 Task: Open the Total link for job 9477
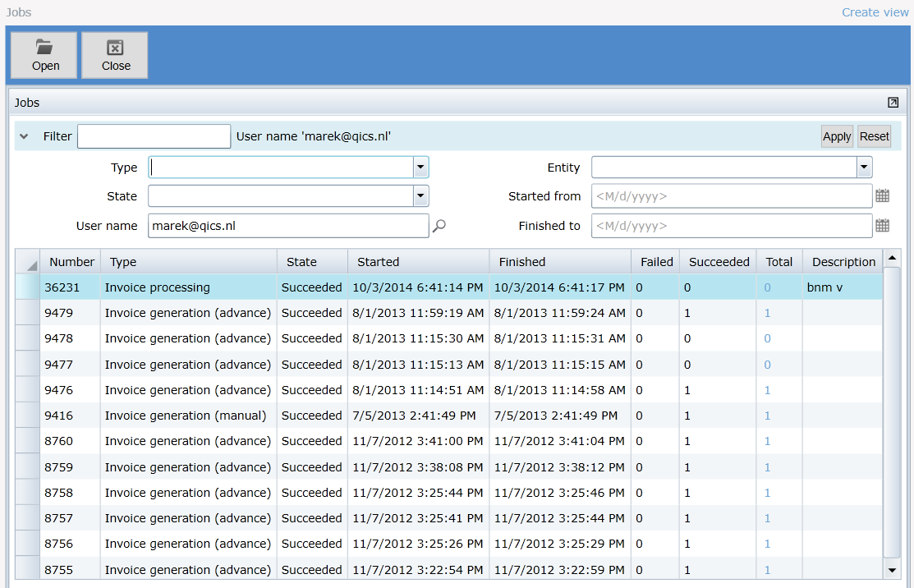767,365
